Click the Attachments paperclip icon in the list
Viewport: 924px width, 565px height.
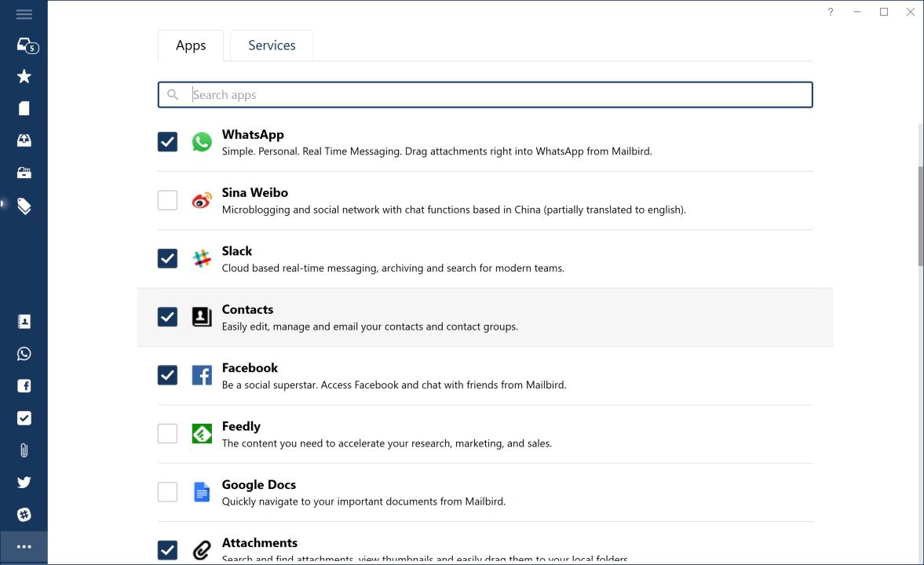click(x=202, y=549)
